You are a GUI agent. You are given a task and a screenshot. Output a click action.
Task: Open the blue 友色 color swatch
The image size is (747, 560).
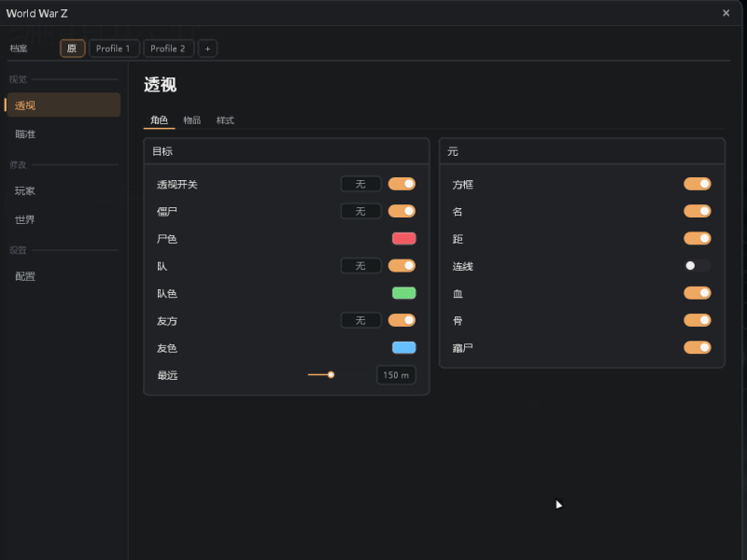point(403,347)
